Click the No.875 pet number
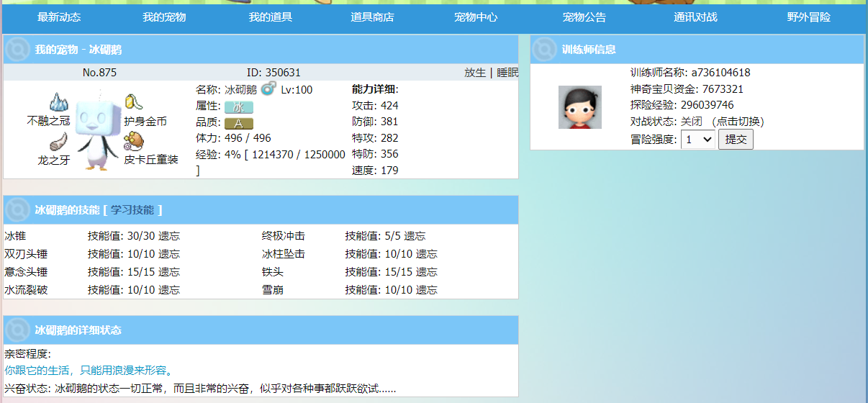This screenshot has width=868, height=403. pos(99,72)
